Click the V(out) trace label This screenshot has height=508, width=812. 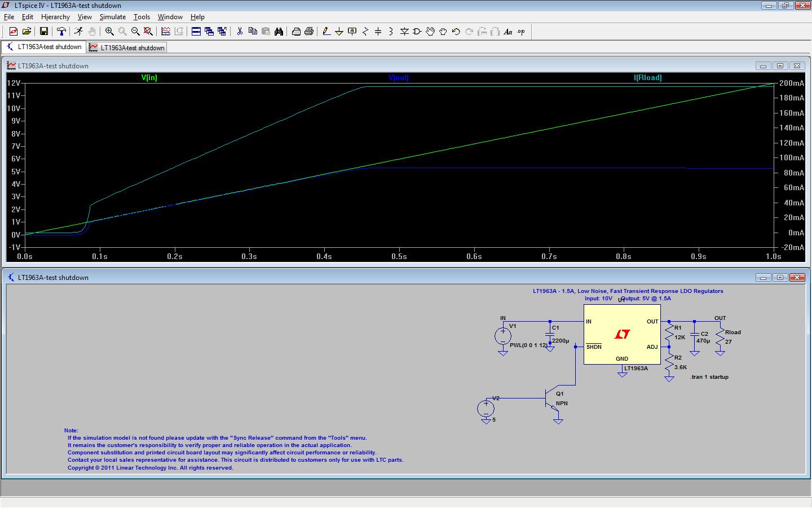tap(398, 78)
